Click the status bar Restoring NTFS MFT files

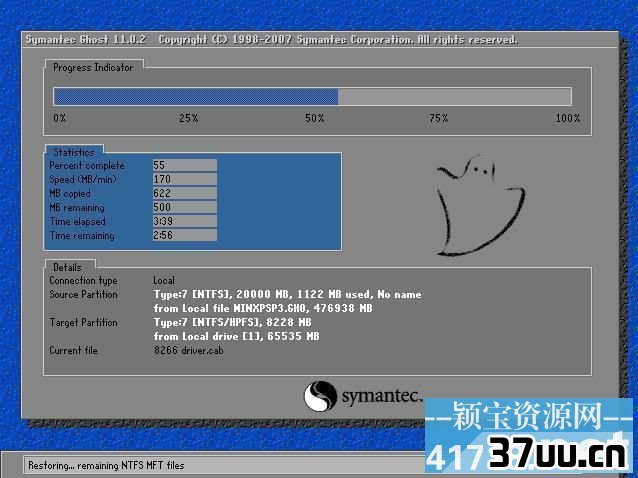pyautogui.click(x=106, y=465)
